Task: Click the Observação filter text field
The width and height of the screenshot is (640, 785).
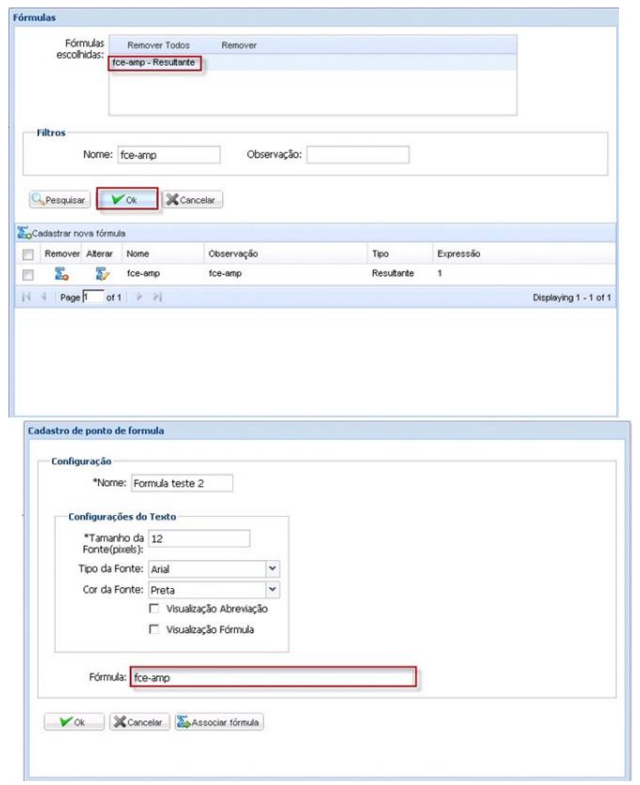Action: point(357,155)
